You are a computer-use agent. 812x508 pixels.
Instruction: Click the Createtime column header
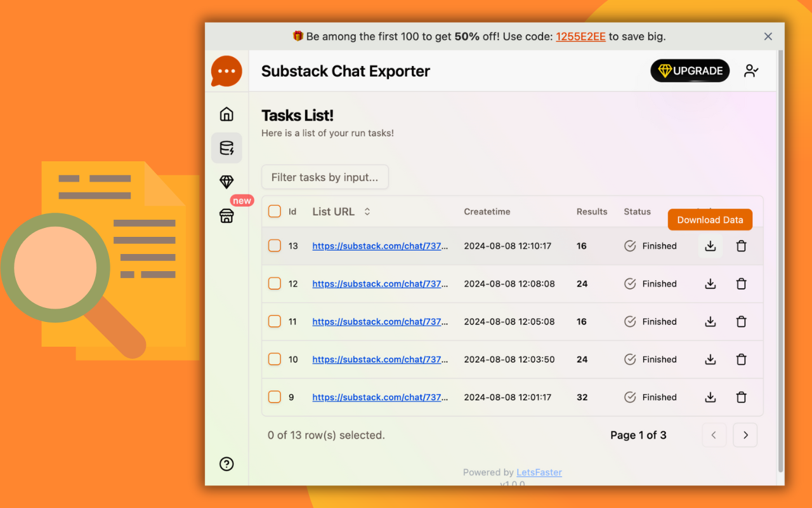pyautogui.click(x=487, y=211)
